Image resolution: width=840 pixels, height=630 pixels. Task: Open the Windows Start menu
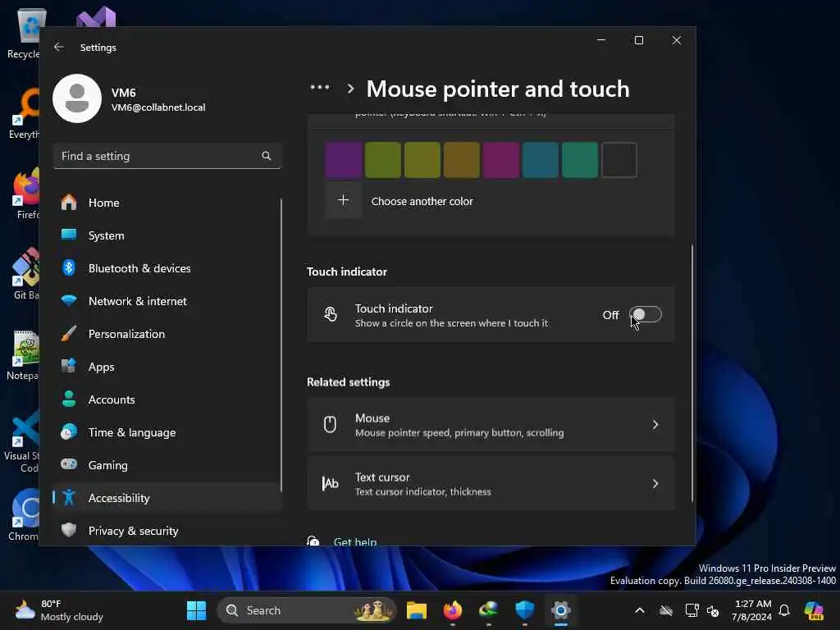196,610
